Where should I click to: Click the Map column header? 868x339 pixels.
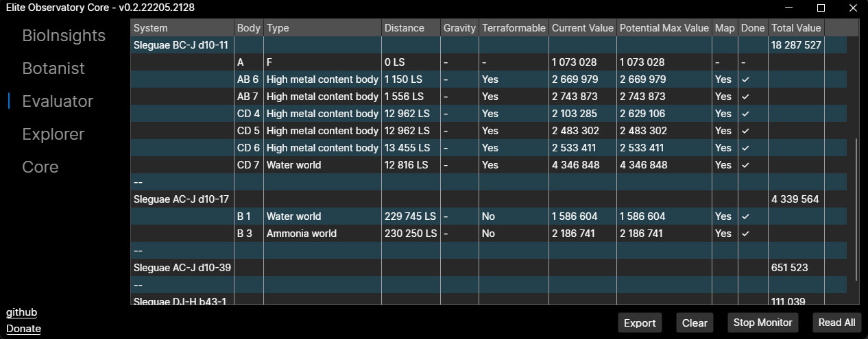click(725, 28)
